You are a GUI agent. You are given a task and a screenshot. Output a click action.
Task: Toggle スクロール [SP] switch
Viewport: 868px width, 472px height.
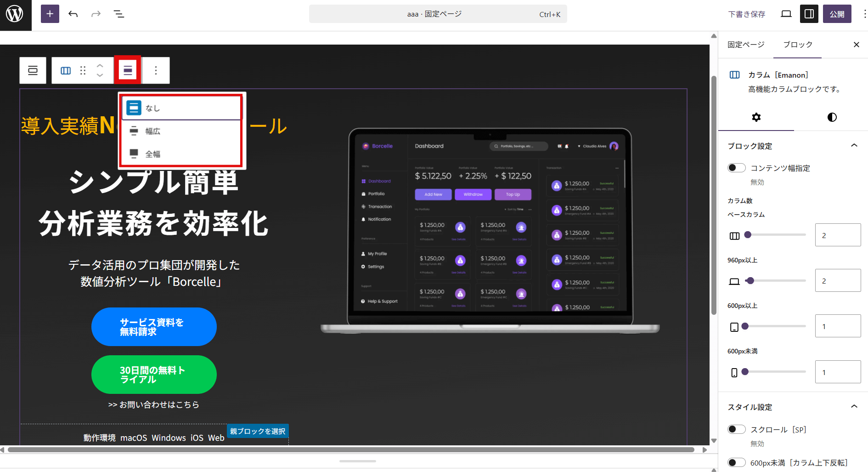point(736,429)
